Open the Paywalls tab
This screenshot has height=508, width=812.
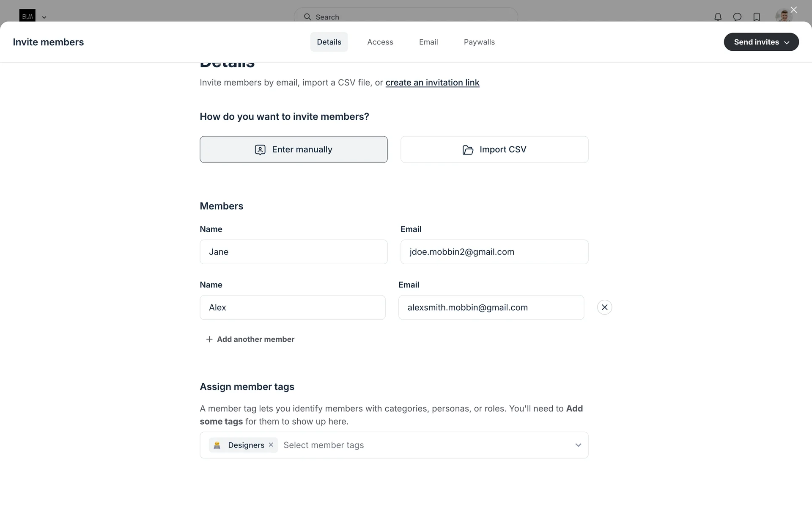pyautogui.click(x=479, y=42)
